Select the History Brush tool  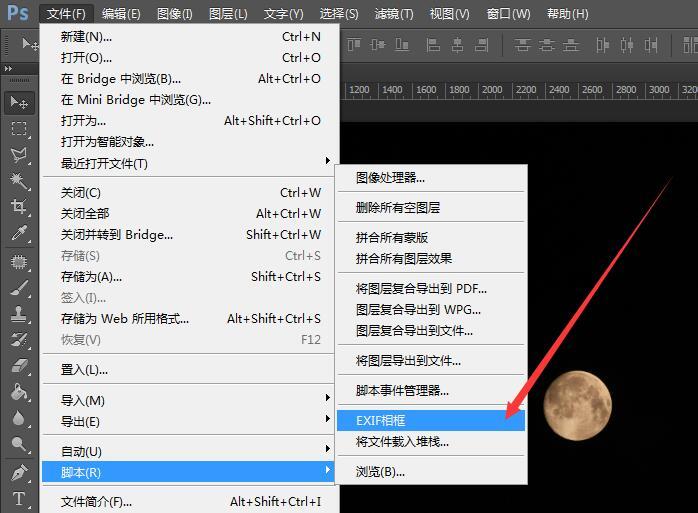click(19, 340)
